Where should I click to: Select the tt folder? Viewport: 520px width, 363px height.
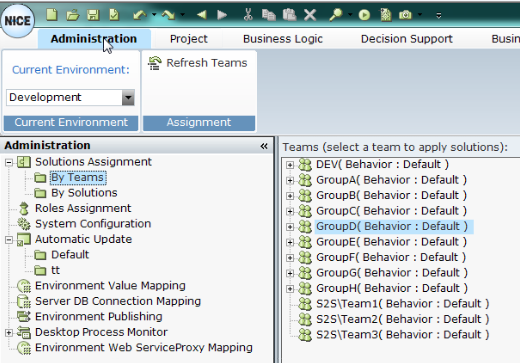point(55,270)
